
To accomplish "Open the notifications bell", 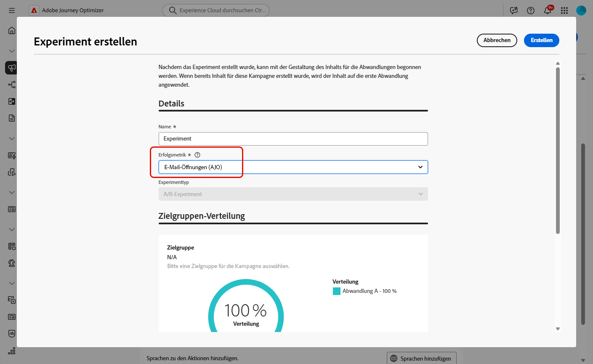I will point(548,11).
